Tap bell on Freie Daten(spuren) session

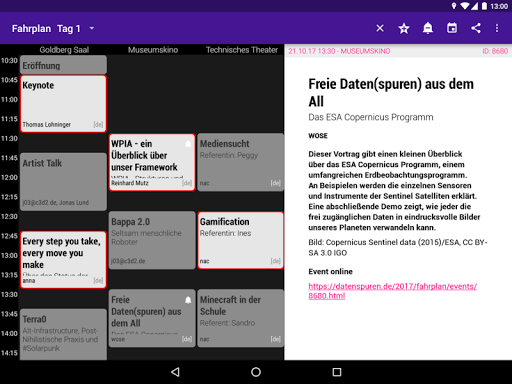(x=188, y=300)
